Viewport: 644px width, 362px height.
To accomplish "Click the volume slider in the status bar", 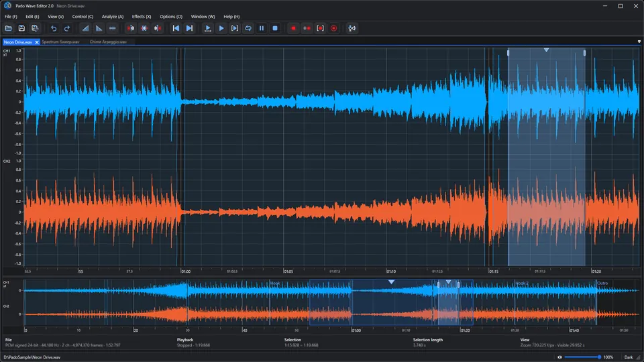I will (582, 357).
